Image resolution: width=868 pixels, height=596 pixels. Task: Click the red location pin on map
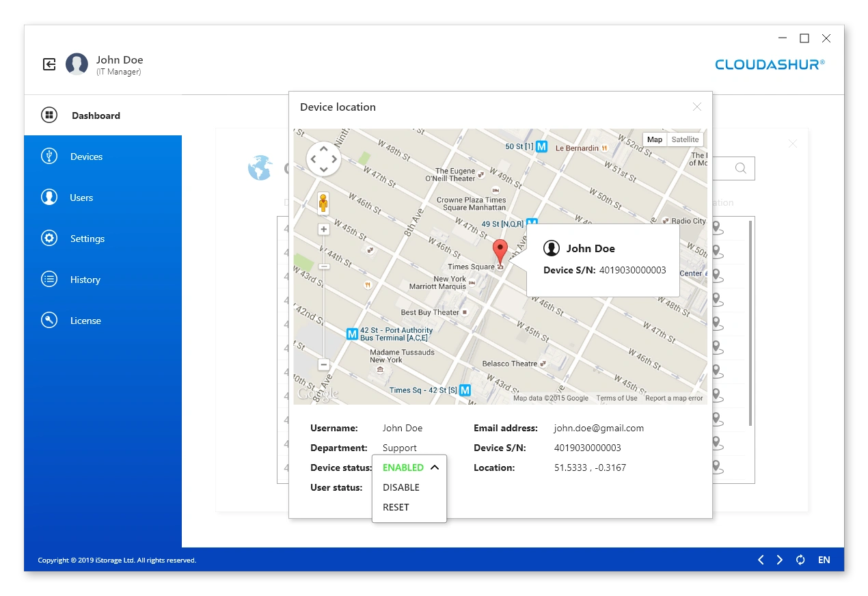pos(500,252)
